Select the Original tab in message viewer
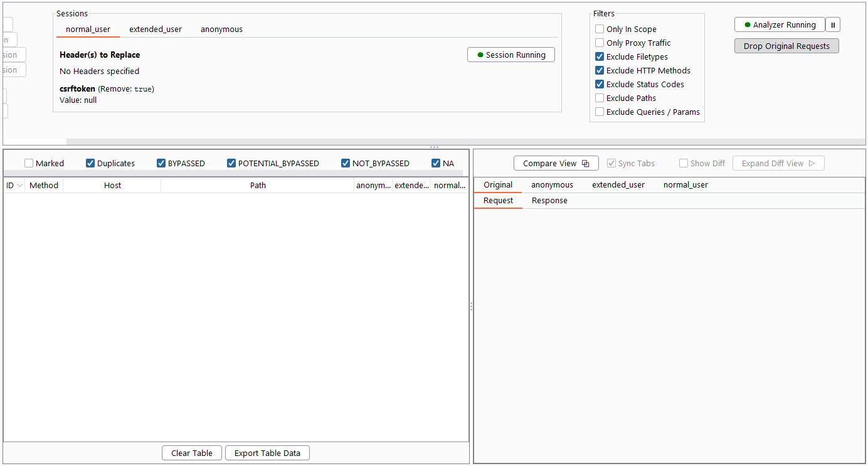The image size is (868, 466). [498, 185]
